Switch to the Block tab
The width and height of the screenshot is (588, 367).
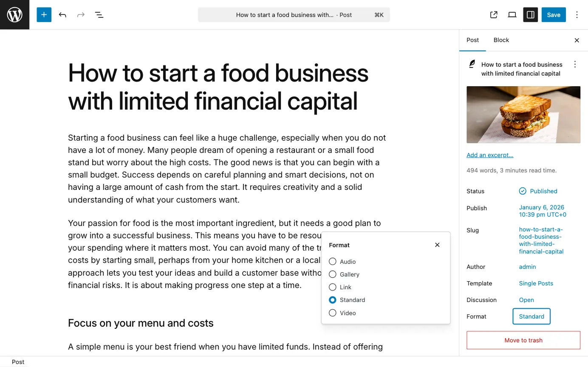(501, 40)
